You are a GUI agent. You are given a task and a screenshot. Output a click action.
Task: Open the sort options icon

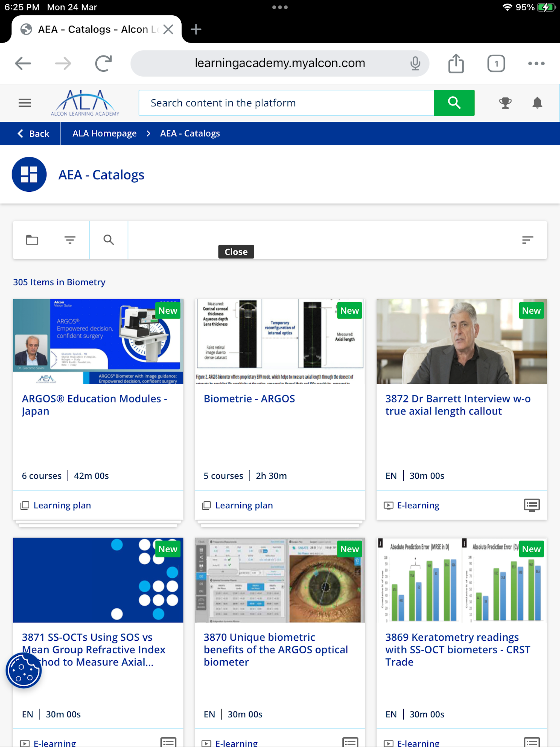pyautogui.click(x=527, y=240)
